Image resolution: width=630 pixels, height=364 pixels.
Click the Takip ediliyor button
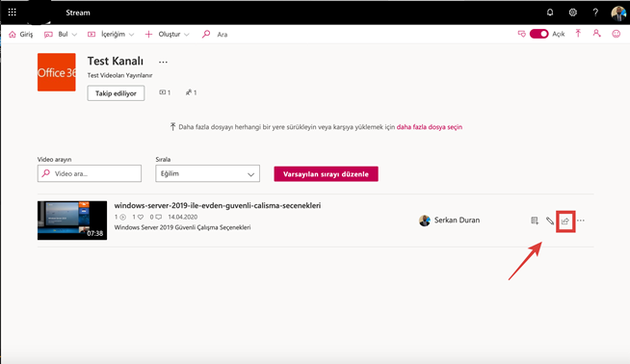116,93
